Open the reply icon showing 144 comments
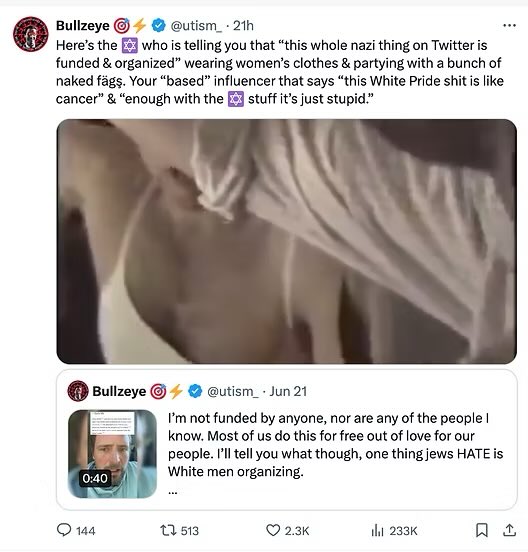This screenshot has height=552, width=528. [x=64, y=530]
